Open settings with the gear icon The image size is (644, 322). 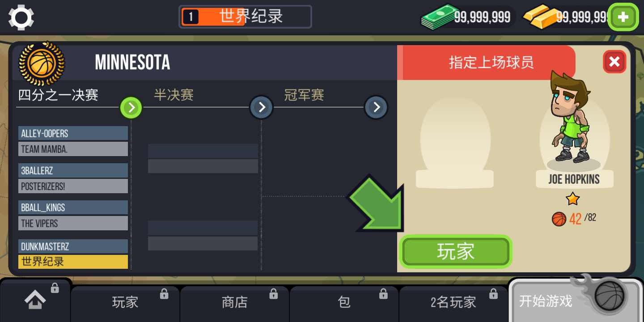coord(21,17)
